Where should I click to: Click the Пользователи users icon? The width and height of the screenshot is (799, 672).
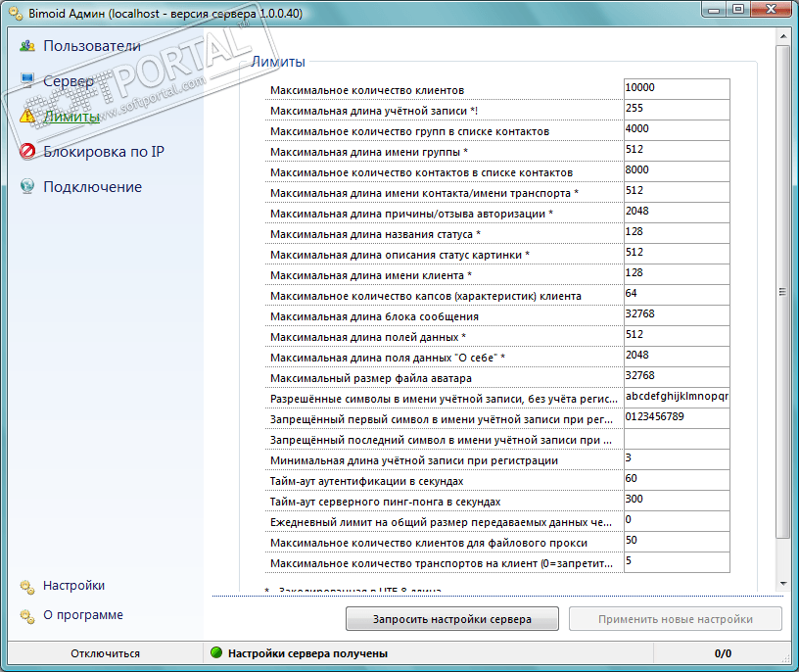pos(27,46)
